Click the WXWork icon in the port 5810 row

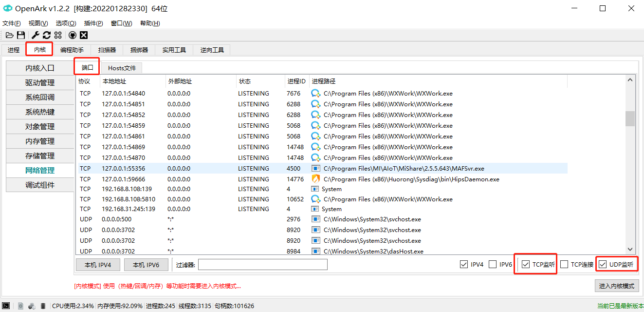pyautogui.click(x=316, y=199)
